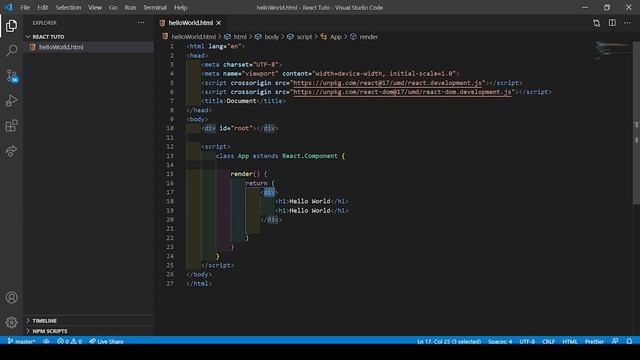Screen dimensions: 640x360
Task: Click the EXPLORER panel header
Action: (45, 23)
